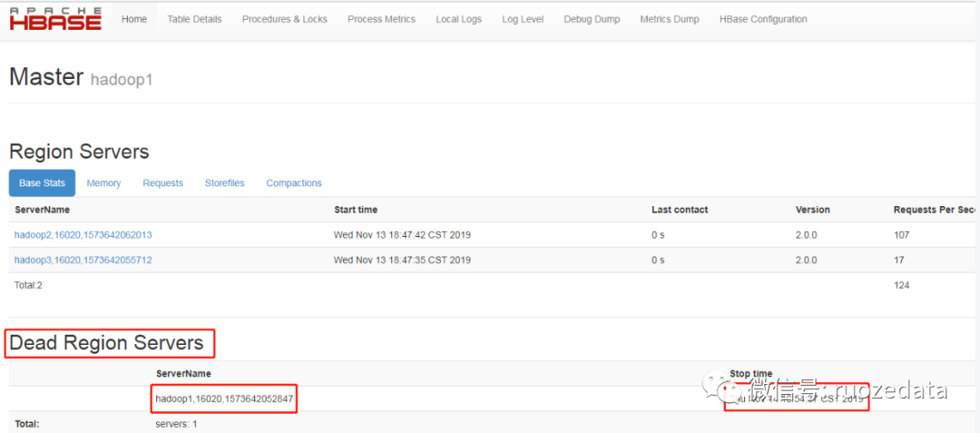Click dead server hadoop1,16020,1573642052847

click(x=224, y=399)
